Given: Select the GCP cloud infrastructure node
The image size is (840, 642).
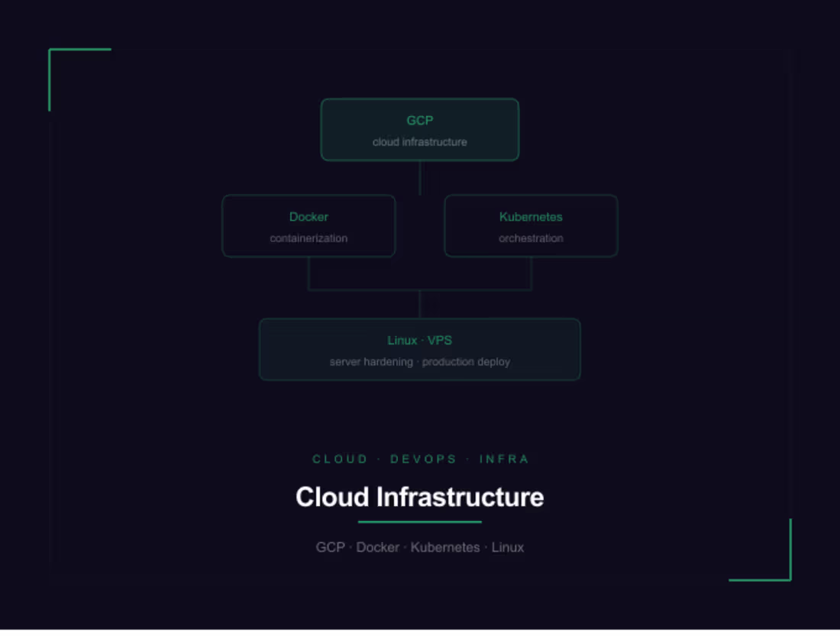Looking at the screenshot, I should (x=420, y=129).
